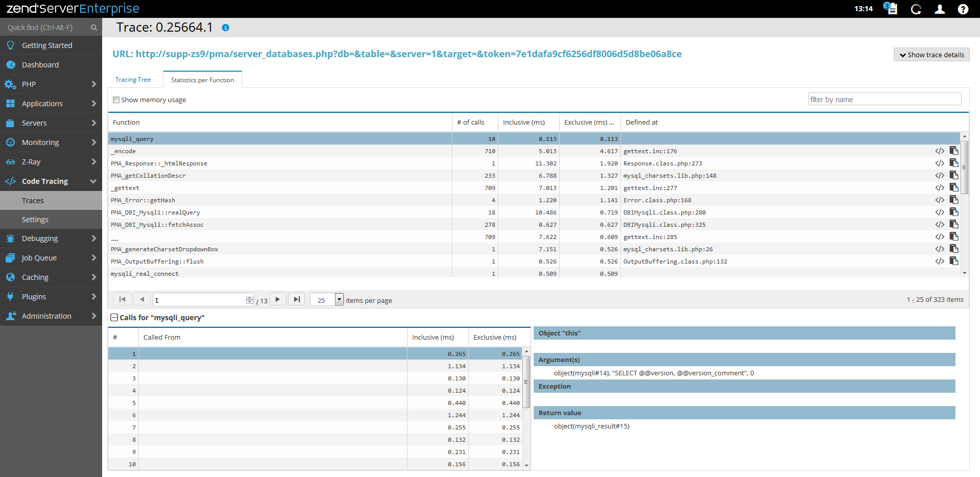Open the user account icon
Viewport: 980px width, 477px height.
(940, 9)
